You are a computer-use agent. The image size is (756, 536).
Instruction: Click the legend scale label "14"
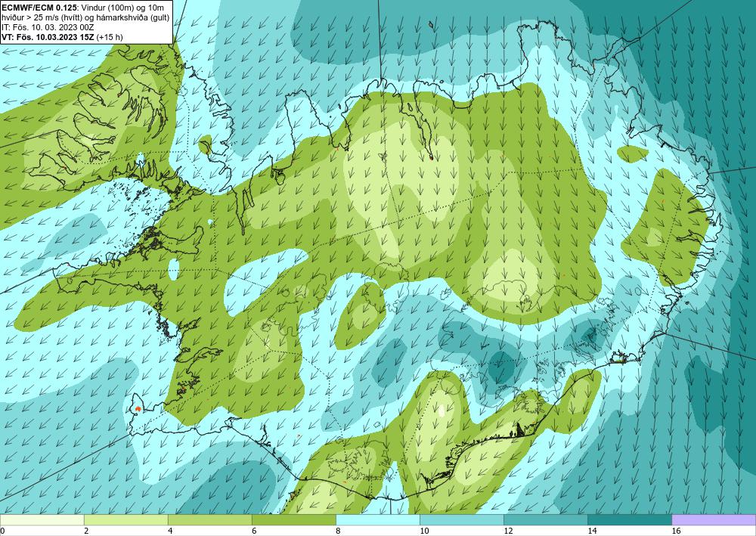592,531
